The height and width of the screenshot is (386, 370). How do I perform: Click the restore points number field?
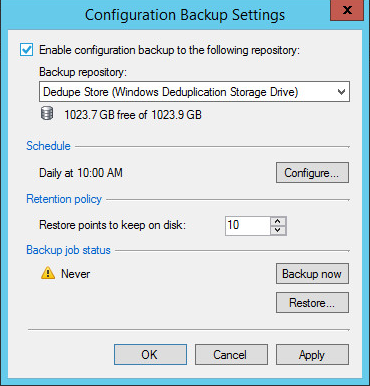[x=248, y=226]
